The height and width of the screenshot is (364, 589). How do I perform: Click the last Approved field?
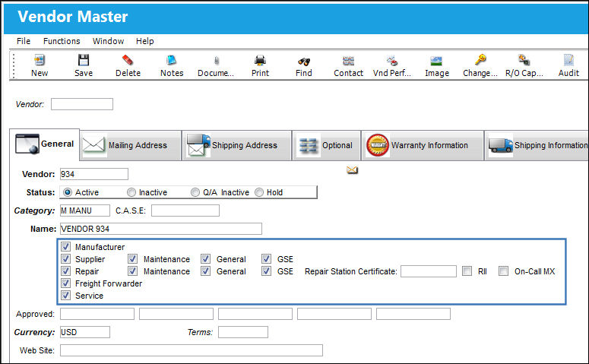pyautogui.click(x=413, y=314)
